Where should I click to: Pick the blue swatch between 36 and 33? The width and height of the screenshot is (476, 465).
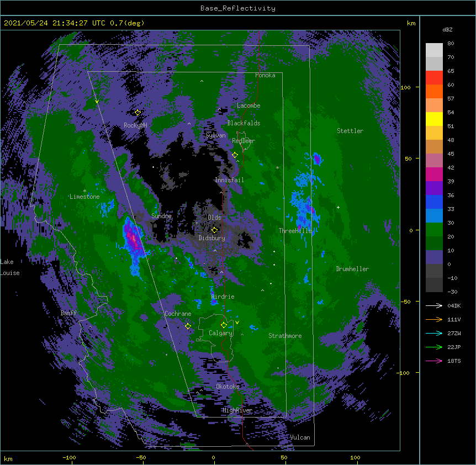click(x=434, y=202)
